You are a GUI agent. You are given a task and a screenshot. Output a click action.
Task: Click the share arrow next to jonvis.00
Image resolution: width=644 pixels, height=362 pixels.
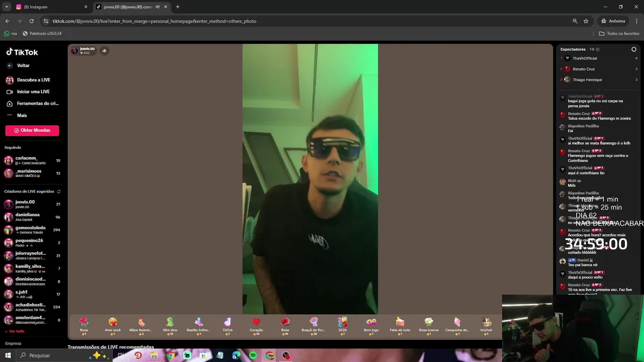coord(104,51)
